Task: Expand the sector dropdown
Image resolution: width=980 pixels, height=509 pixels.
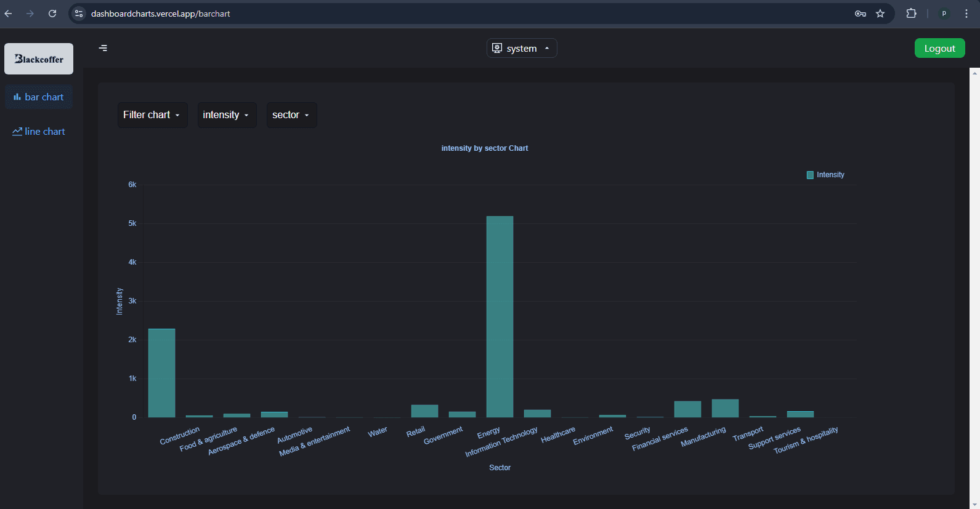Action: coord(291,115)
